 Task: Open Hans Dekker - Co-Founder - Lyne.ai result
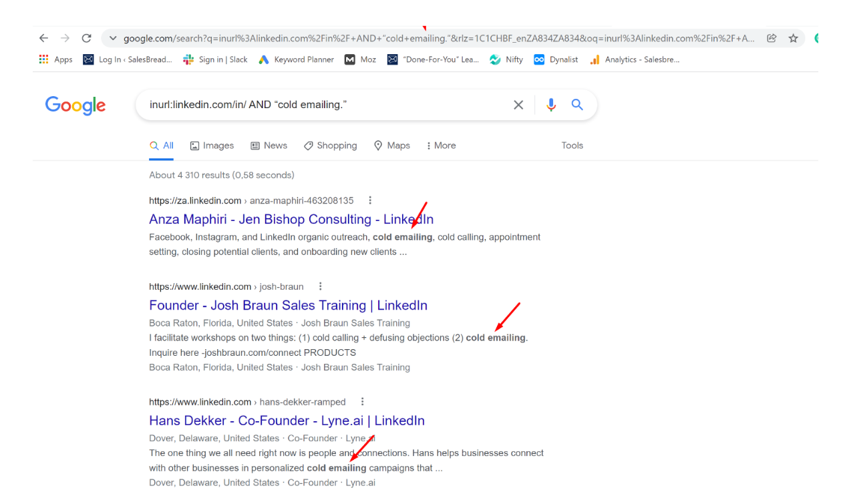pos(287,421)
